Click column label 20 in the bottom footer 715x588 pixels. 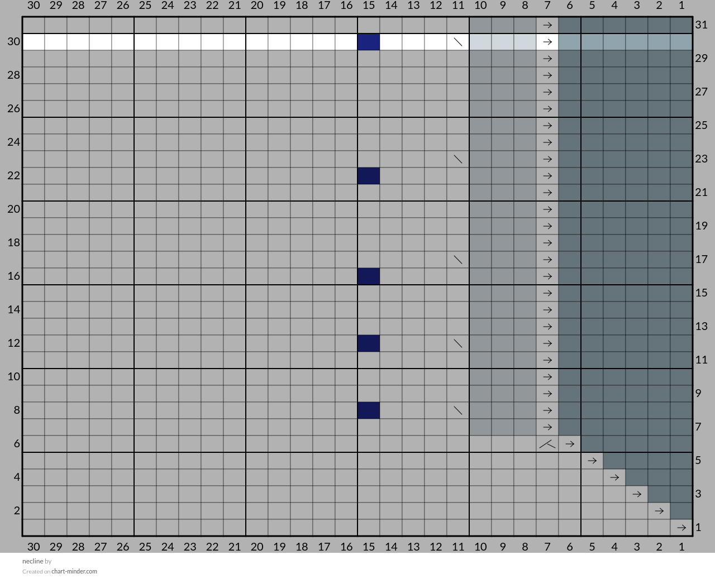[x=257, y=547]
